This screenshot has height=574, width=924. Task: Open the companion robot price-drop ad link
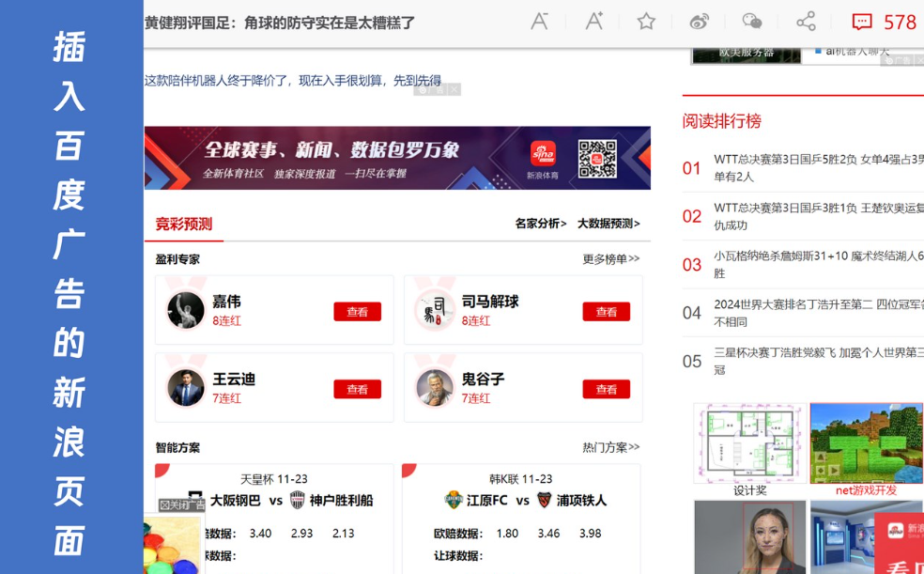coord(293,81)
